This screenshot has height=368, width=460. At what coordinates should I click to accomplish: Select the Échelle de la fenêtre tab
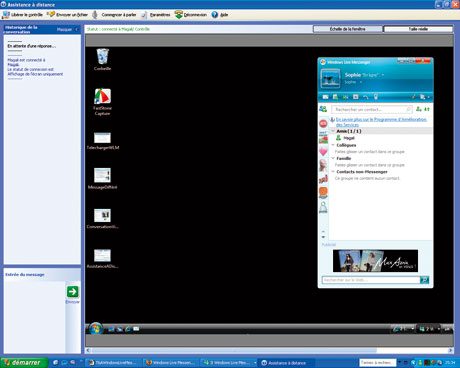point(348,29)
